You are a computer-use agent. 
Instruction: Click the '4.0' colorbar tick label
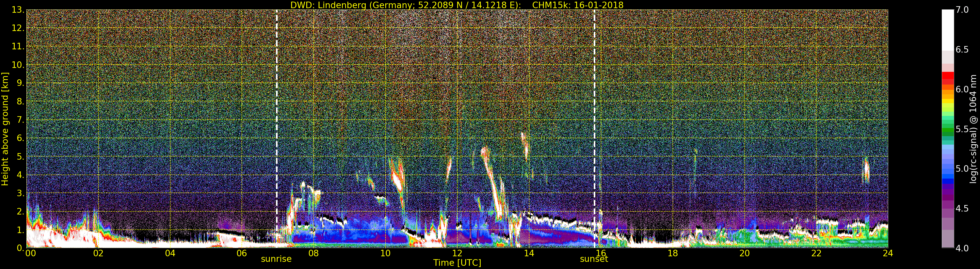pos(962,248)
